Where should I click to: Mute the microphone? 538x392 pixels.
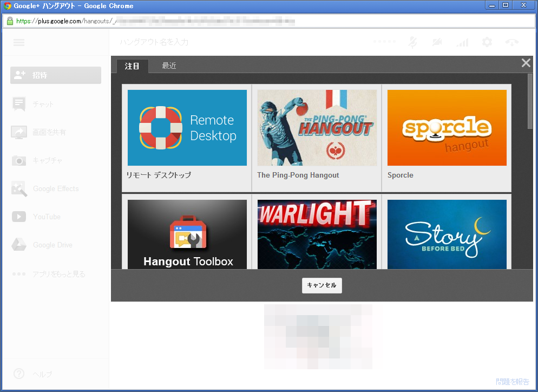coord(413,43)
